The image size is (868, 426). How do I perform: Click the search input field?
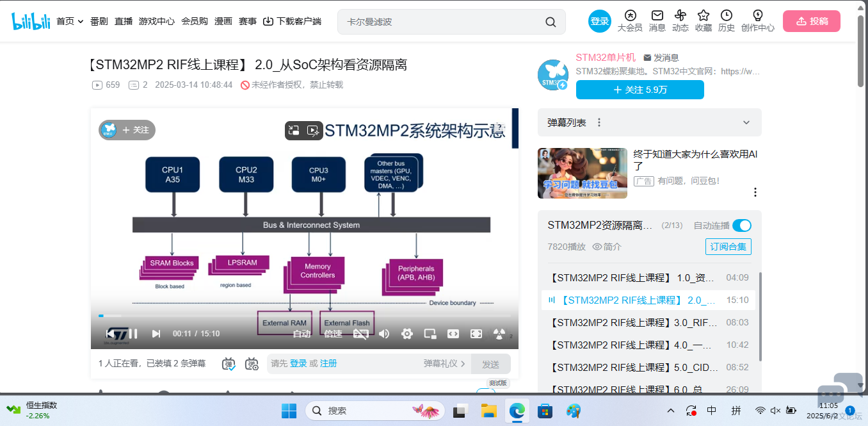click(442, 22)
